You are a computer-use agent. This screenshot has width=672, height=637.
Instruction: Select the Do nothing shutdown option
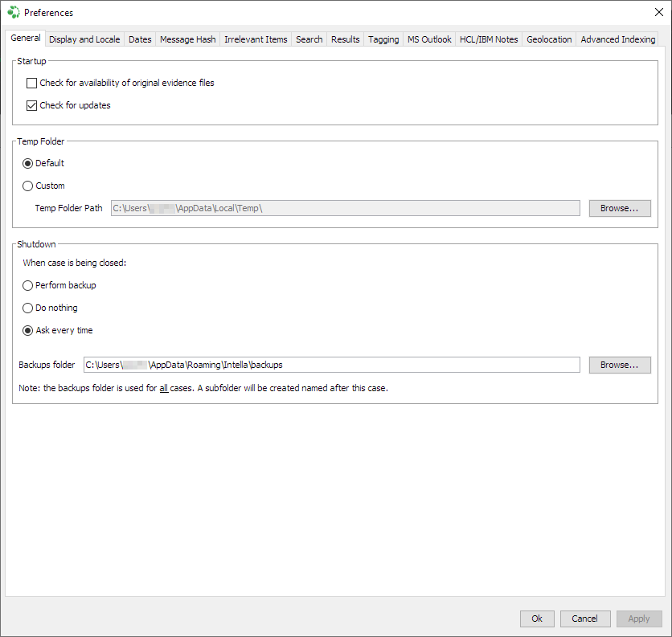28,308
